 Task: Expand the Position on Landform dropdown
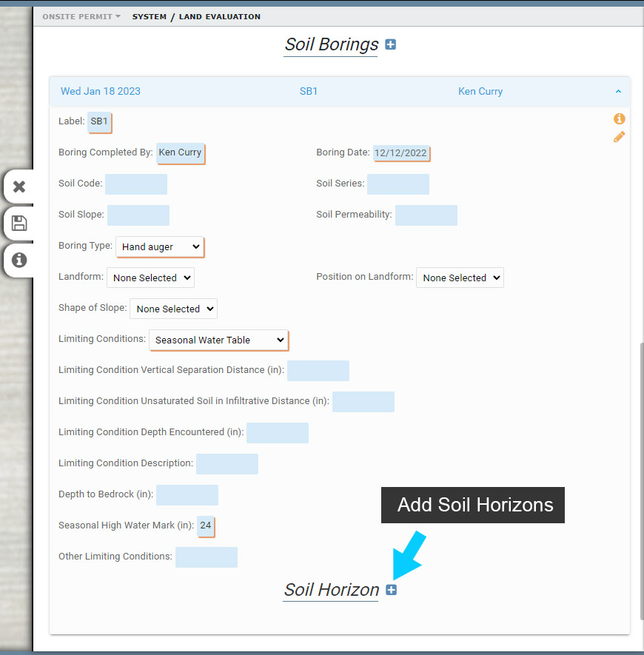pos(460,278)
